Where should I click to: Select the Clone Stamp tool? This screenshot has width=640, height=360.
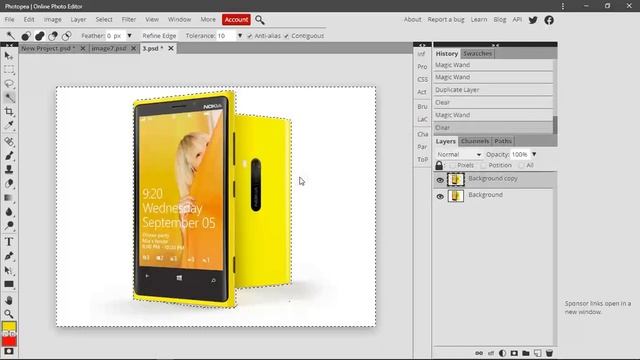click(9, 169)
